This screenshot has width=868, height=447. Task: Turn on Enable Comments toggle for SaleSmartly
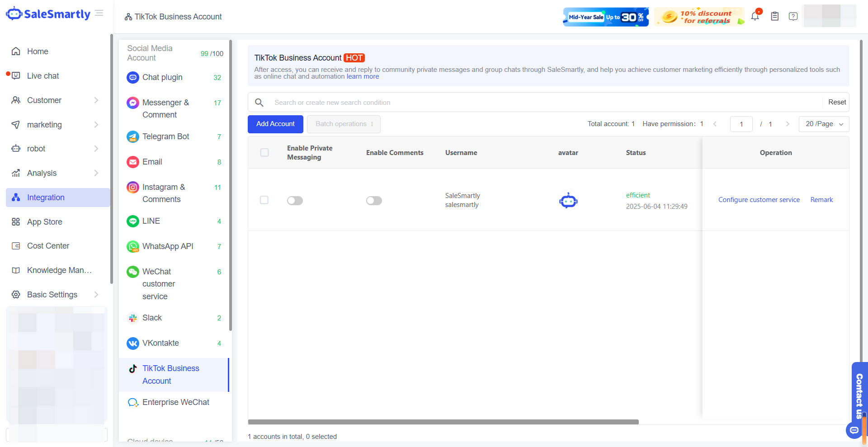(374, 200)
